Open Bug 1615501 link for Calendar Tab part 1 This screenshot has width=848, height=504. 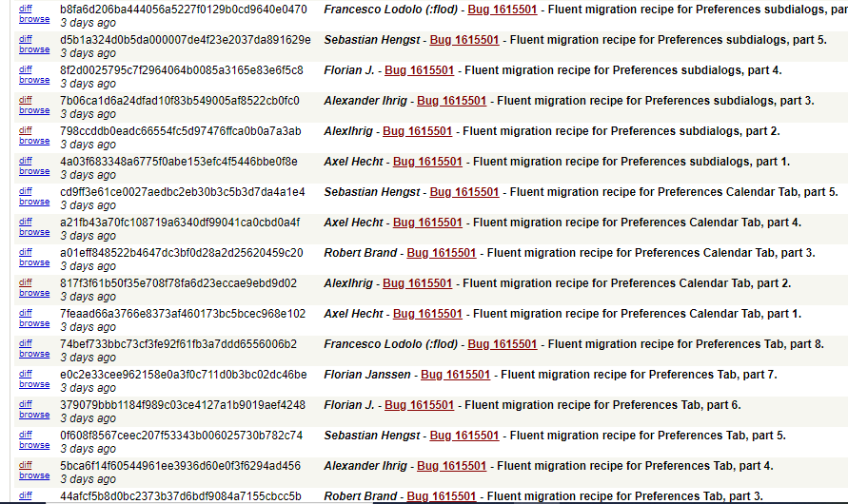[x=427, y=314]
